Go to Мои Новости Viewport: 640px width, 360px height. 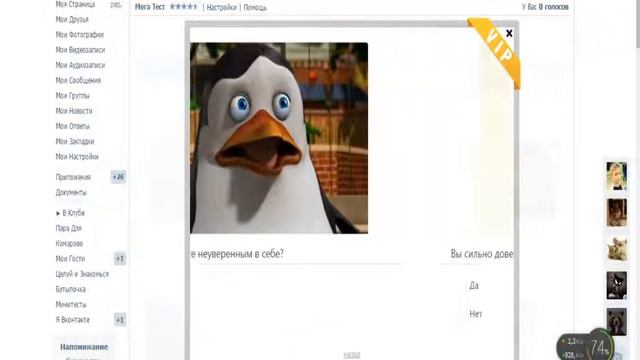(x=74, y=111)
